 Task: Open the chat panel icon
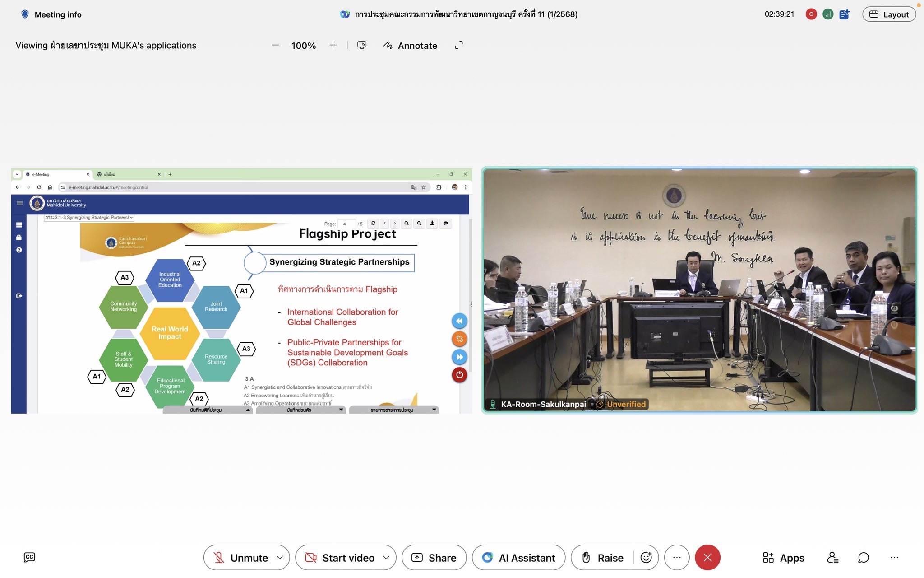(863, 558)
